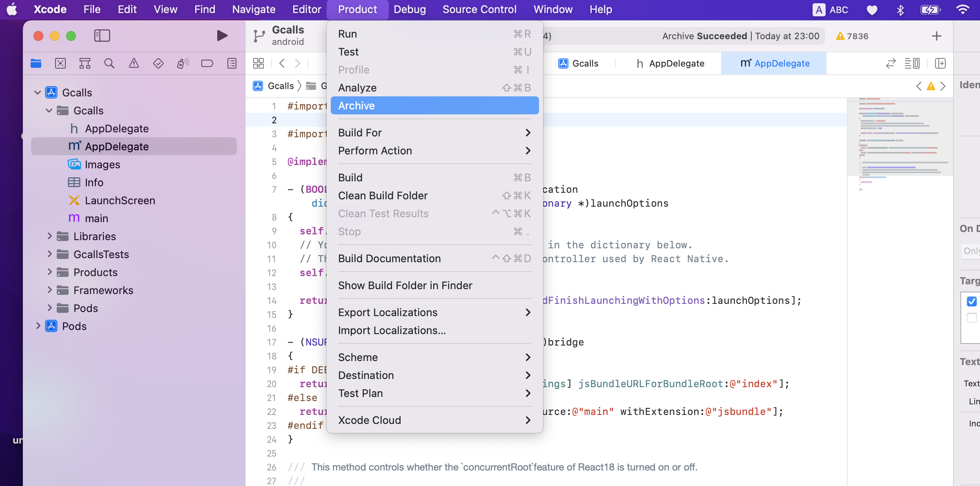Expand the Libraries folder

tap(49, 236)
